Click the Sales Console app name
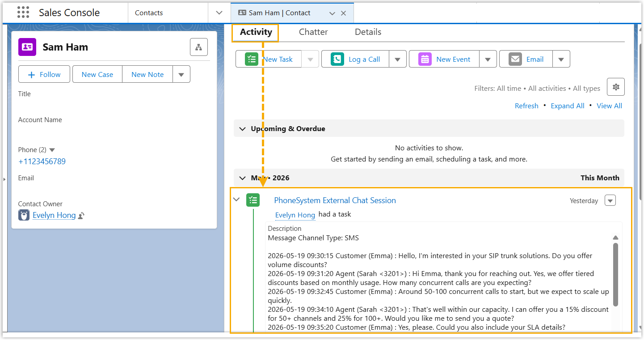The height and width of the screenshot is (340, 644). (69, 13)
